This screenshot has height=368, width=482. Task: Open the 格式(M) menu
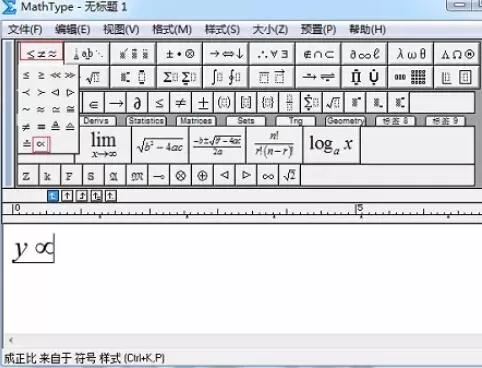172,30
